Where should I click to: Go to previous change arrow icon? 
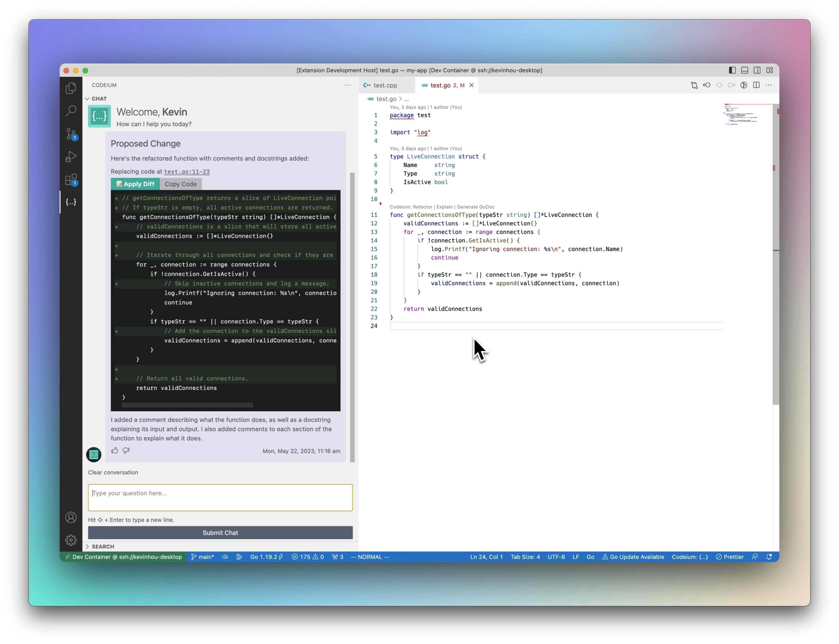pos(707,85)
